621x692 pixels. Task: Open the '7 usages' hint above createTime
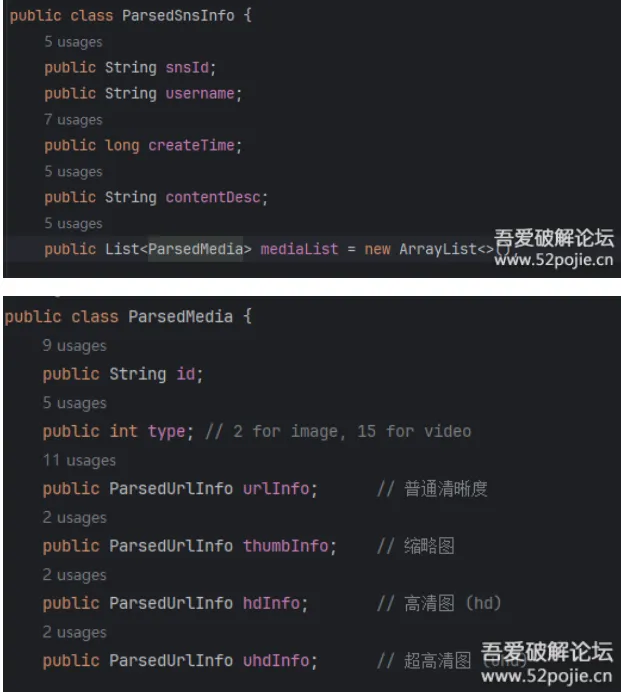(x=73, y=120)
